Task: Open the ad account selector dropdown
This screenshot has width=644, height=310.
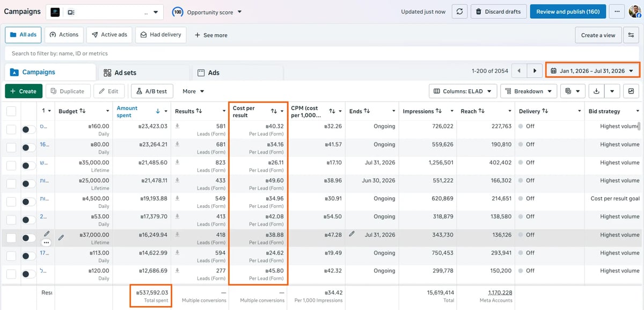Action: tap(104, 12)
